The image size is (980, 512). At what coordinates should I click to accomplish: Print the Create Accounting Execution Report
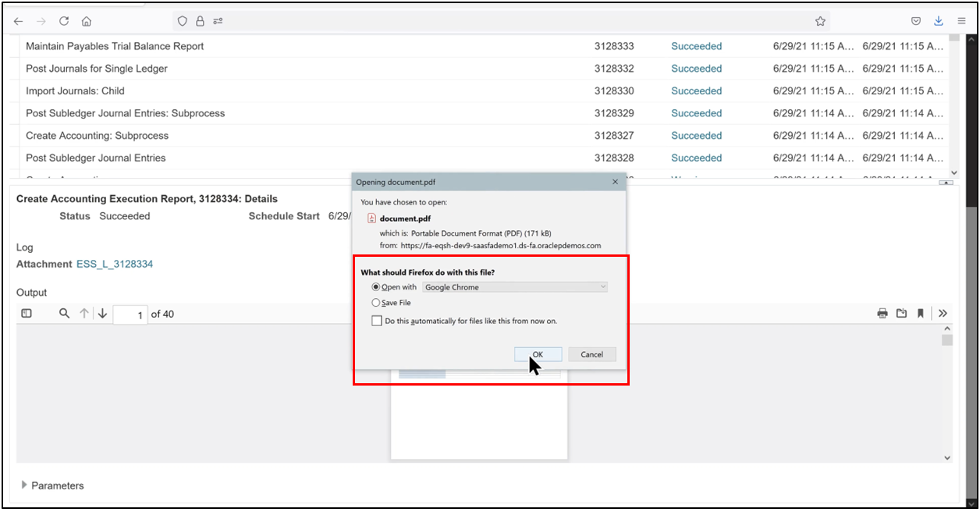click(882, 313)
